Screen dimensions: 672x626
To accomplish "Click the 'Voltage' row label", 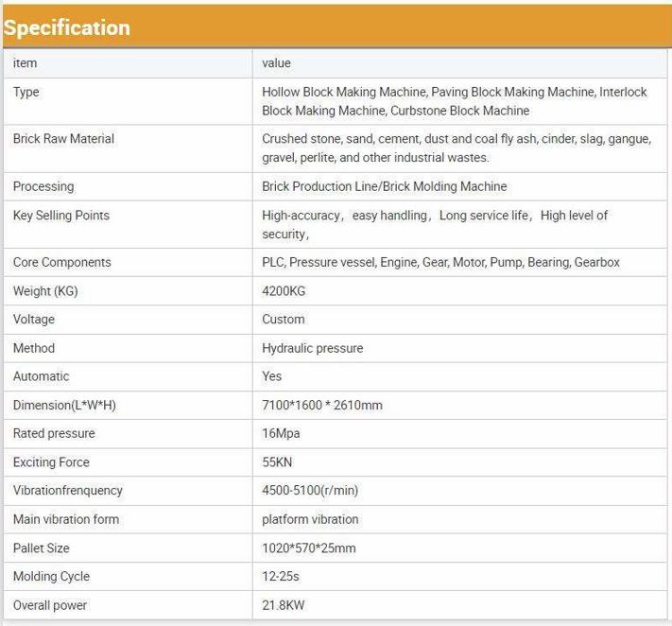I will [x=34, y=320].
